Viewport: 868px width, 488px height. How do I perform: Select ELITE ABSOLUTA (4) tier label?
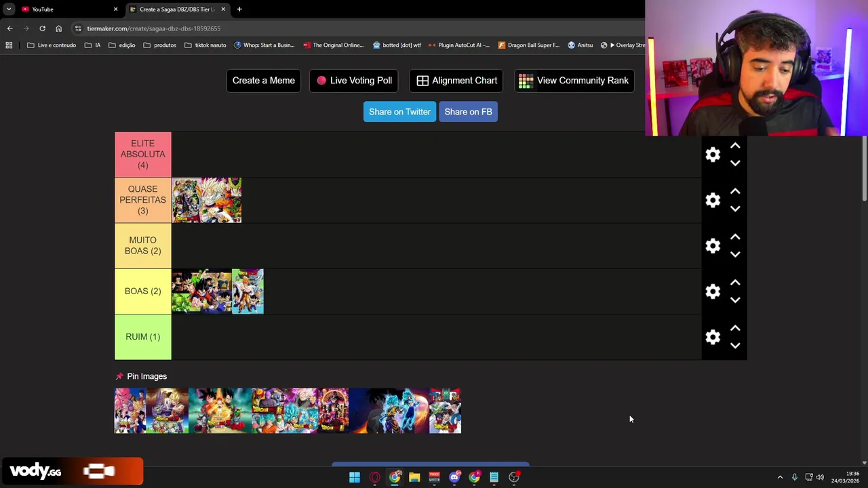[142, 155]
